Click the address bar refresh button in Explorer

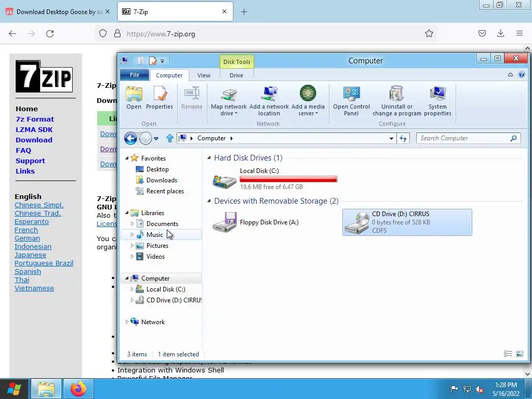point(403,138)
